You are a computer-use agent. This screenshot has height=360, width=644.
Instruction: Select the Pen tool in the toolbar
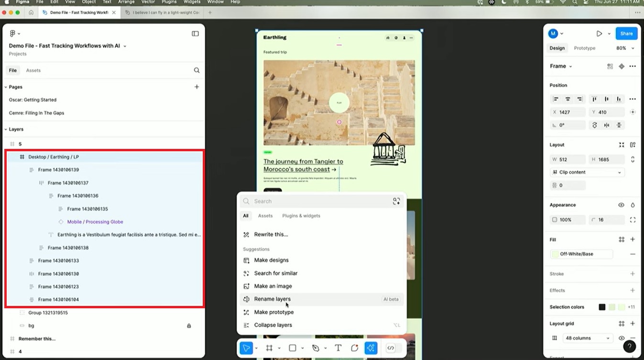pyautogui.click(x=316, y=348)
